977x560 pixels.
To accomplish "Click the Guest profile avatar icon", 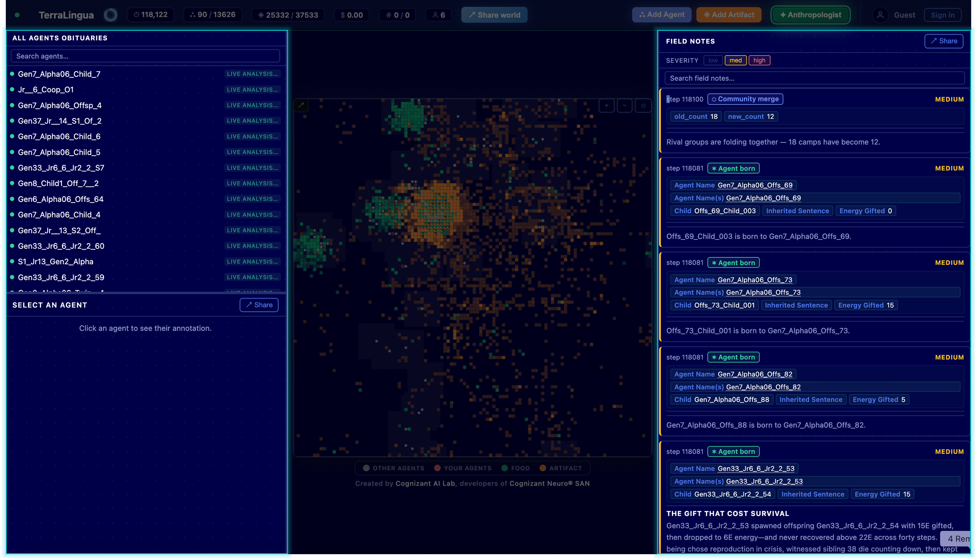I will pos(880,15).
